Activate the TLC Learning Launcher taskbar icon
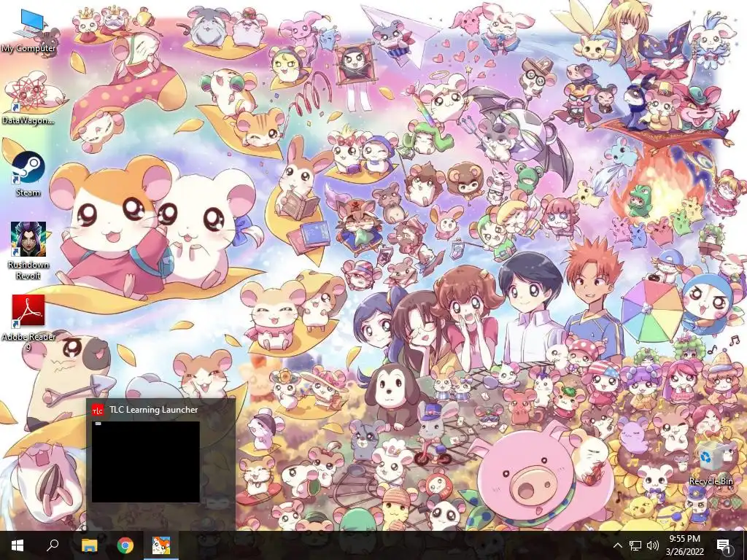The width and height of the screenshot is (747, 560). [161, 545]
